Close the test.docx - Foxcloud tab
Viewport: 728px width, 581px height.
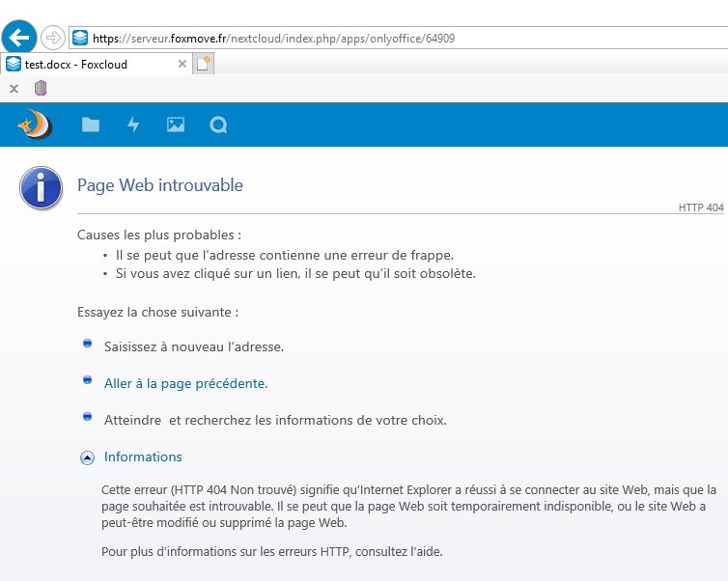click(182, 64)
